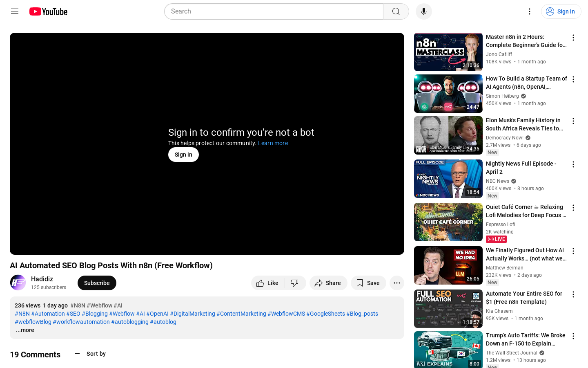Viewport: 588px width, 368px height.
Task: Subscribe to Hadidiz channel
Action: 97,283
